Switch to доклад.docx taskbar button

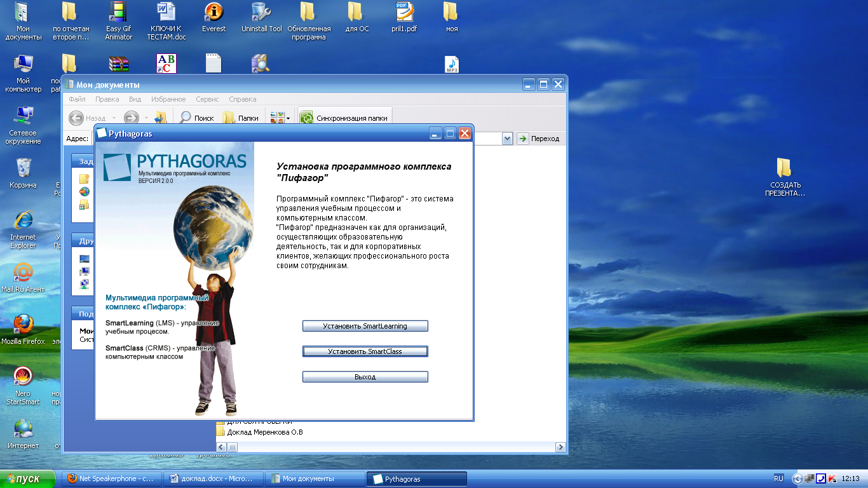click(x=213, y=479)
